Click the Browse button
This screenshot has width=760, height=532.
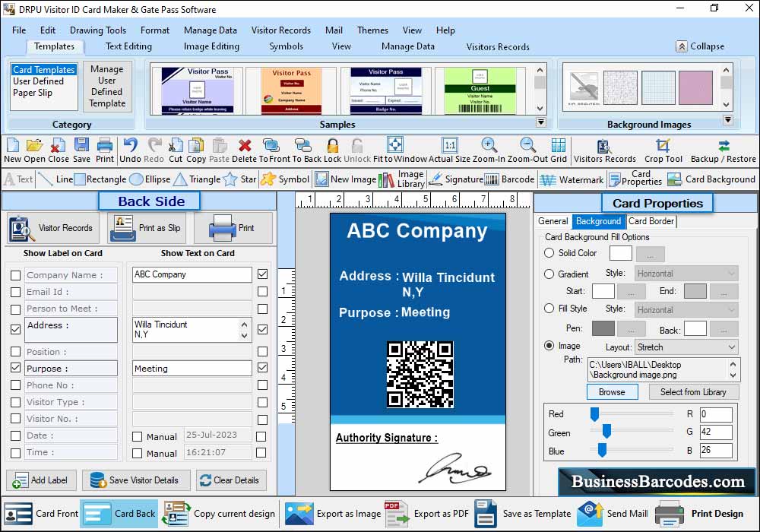click(612, 392)
